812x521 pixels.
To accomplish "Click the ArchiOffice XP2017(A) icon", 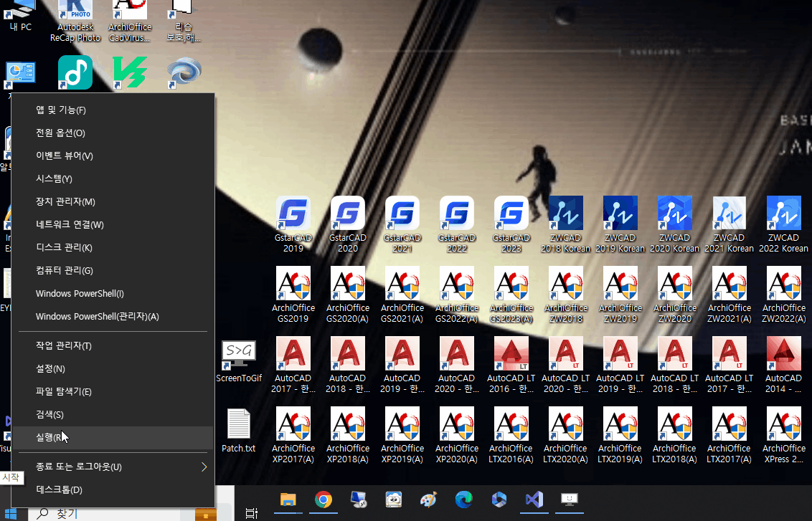I will pyautogui.click(x=293, y=434).
